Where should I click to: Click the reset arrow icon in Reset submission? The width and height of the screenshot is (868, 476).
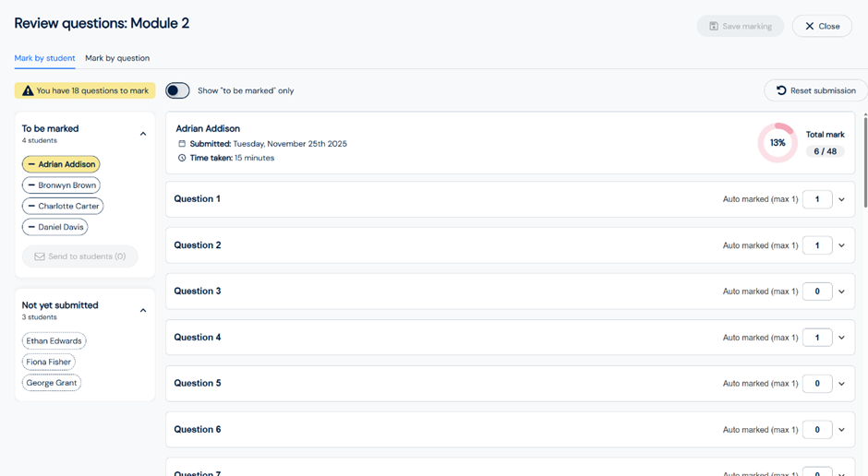[x=781, y=90]
